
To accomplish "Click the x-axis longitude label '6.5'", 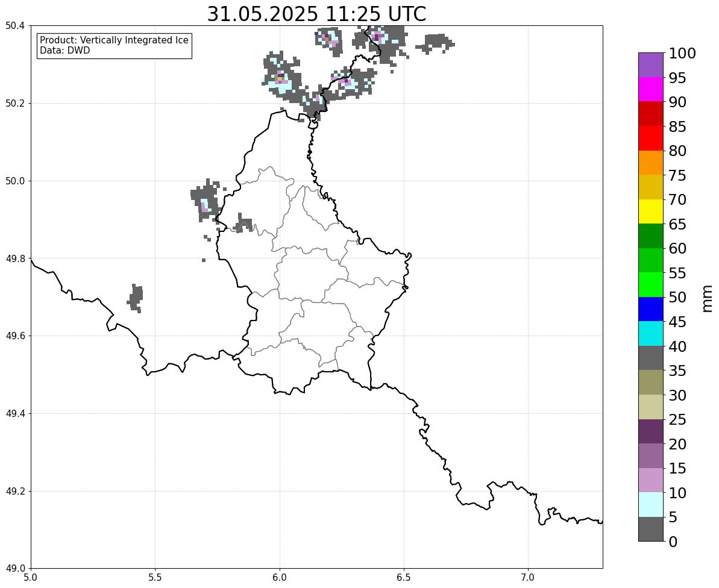I will (x=404, y=578).
